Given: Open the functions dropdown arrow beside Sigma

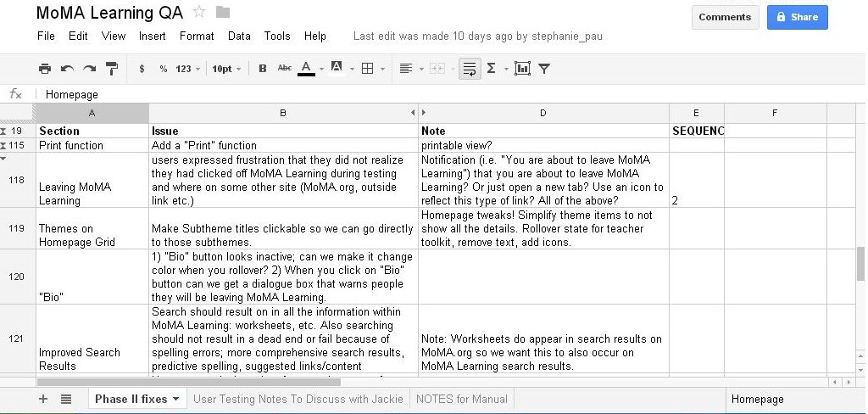Looking at the screenshot, I should 506,70.
